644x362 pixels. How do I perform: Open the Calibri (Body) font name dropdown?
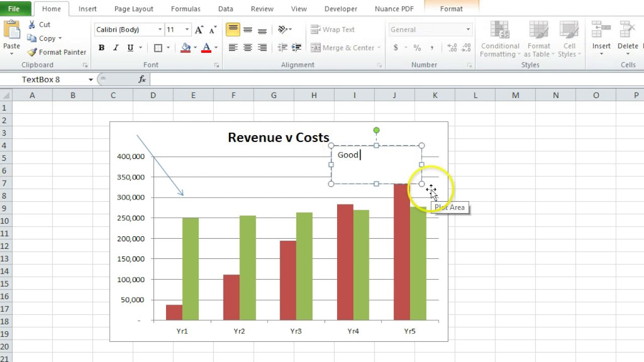pyautogui.click(x=160, y=30)
